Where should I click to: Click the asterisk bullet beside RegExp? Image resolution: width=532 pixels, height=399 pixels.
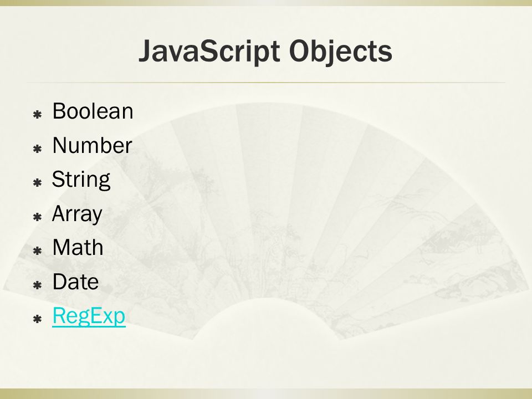tap(37, 319)
